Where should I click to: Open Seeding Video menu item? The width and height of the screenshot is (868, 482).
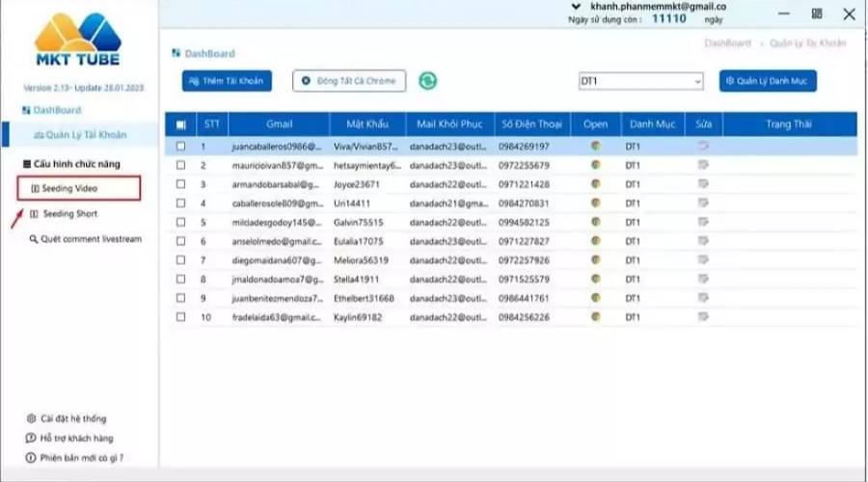pos(79,188)
